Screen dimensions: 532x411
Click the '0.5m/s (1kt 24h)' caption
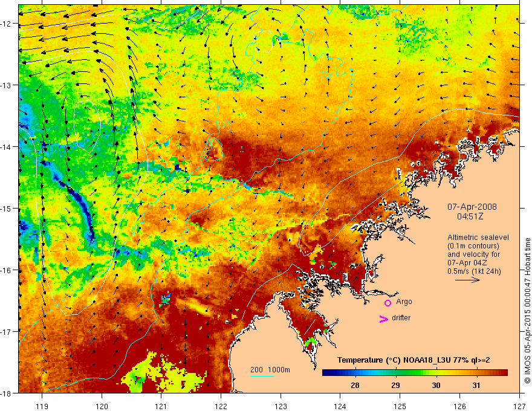pyautogui.click(x=474, y=271)
